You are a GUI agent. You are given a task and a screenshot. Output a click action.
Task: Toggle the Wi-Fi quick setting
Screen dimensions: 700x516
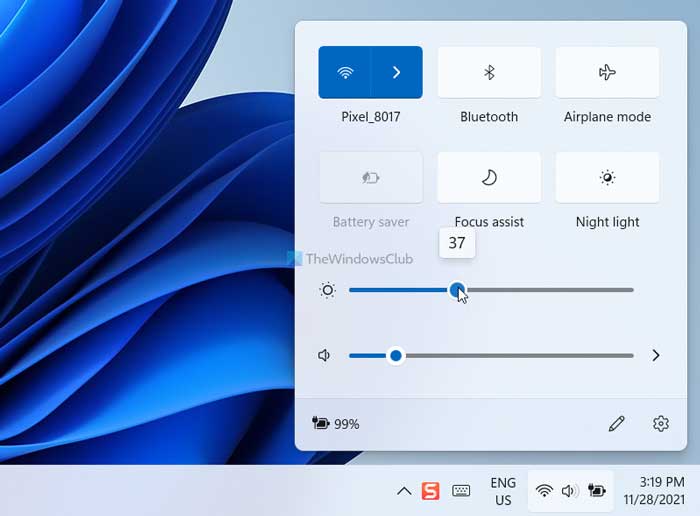tap(345, 72)
